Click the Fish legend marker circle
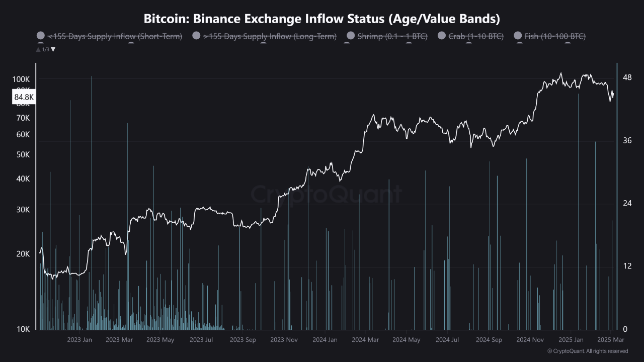Screen dimensions: 644x362 (x=518, y=36)
